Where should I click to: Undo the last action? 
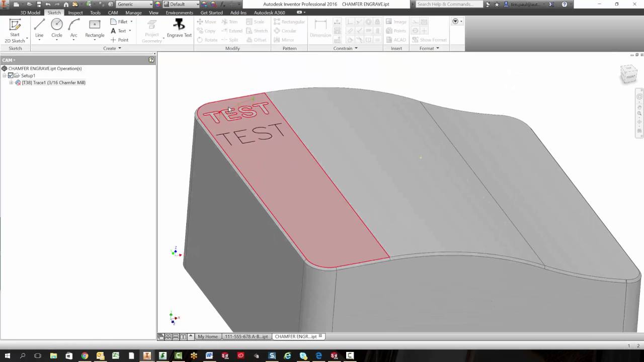point(48,4)
